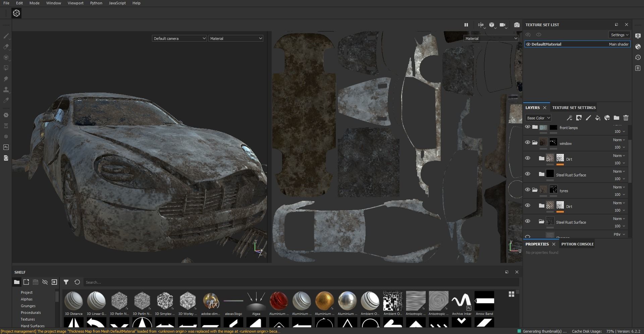Screen dimensions: 644x334
Task: Add a fill layer with bucket icon
Action: 597,118
